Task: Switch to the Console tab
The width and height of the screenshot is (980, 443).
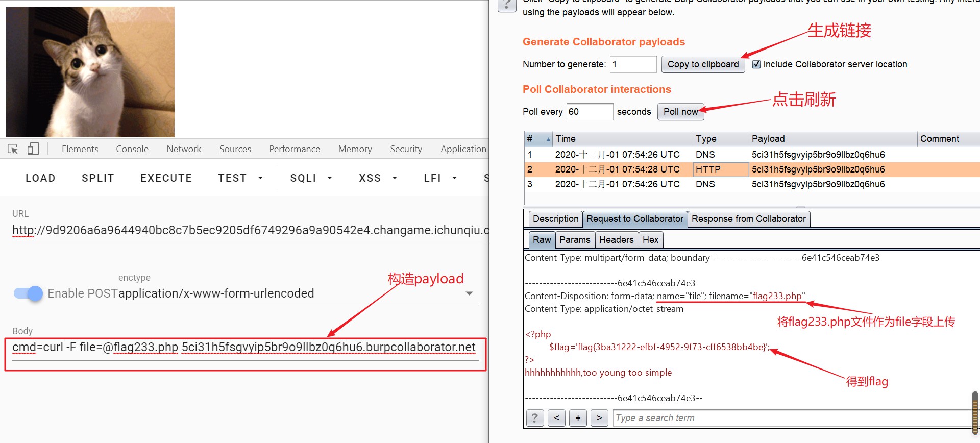Action: click(132, 149)
